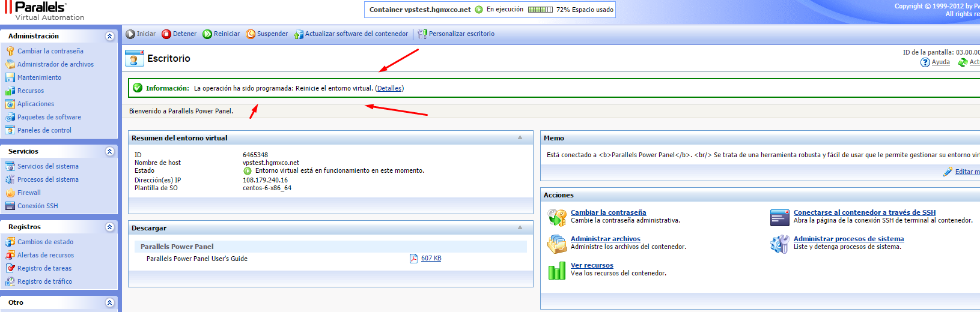The height and width of the screenshot is (312, 980).
Task: Click the Editar memo link
Action: click(x=967, y=172)
